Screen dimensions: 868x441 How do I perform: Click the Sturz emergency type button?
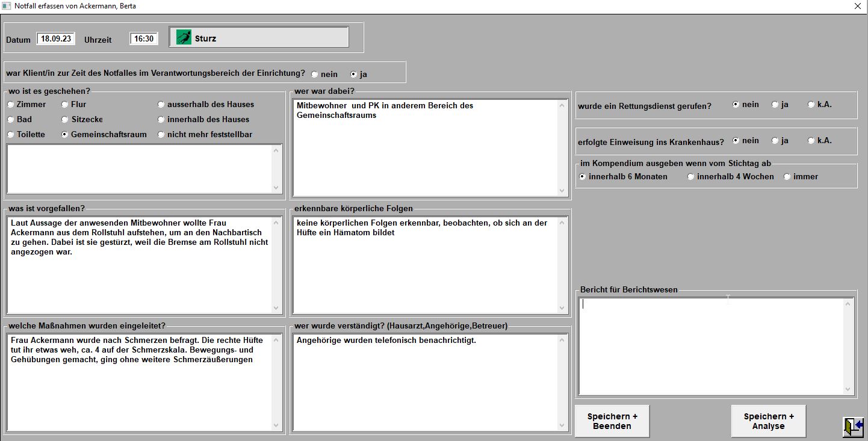click(259, 37)
